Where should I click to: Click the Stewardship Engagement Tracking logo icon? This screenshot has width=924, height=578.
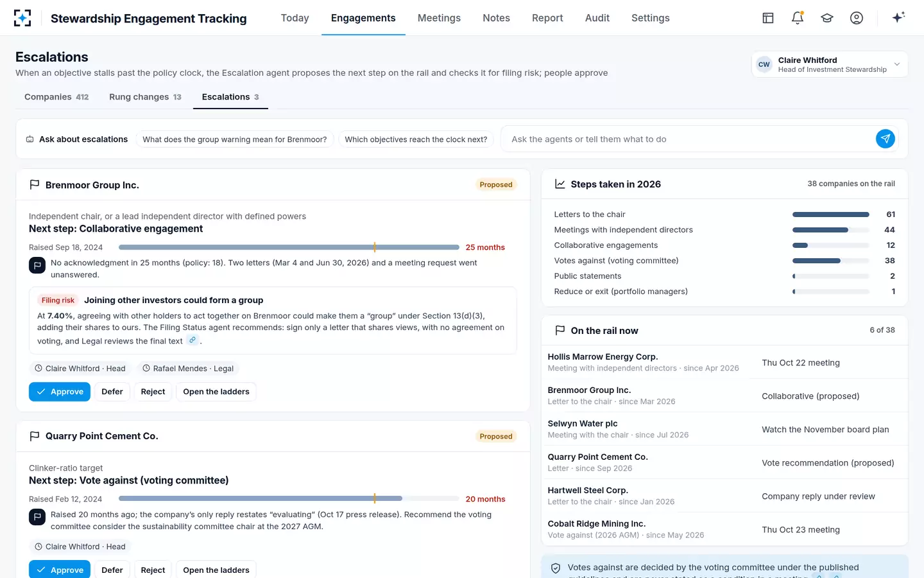(22, 18)
